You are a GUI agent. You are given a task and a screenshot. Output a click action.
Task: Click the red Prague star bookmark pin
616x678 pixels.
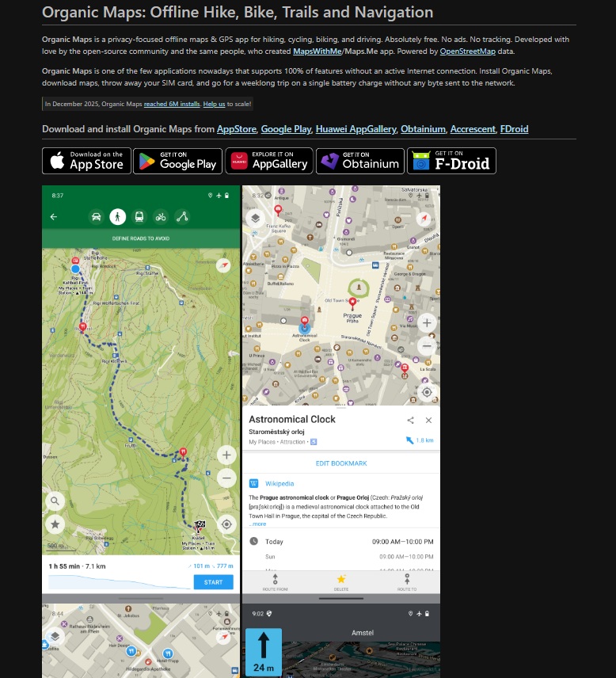click(x=353, y=303)
